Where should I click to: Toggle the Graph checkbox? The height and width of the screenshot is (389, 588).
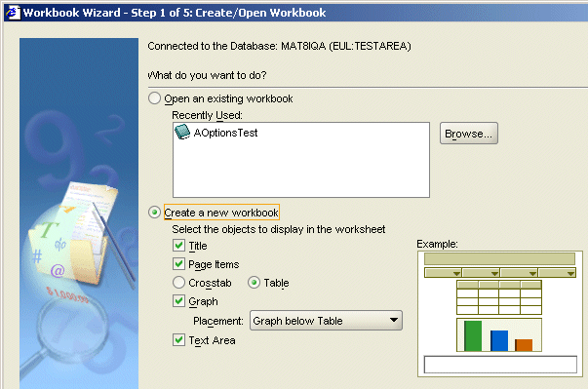click(178, 301)
